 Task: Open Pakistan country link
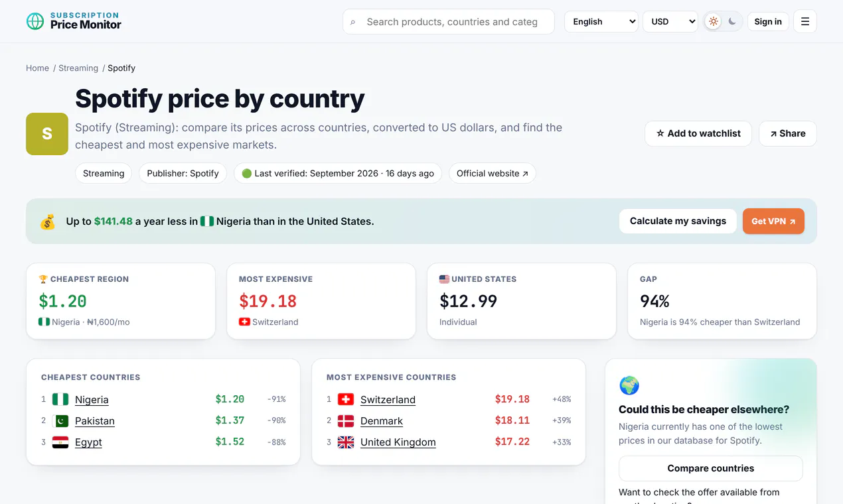click(x=95, y=420)
